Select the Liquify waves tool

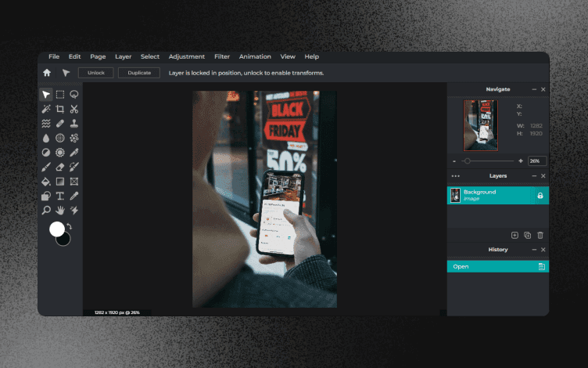point(46,124)
